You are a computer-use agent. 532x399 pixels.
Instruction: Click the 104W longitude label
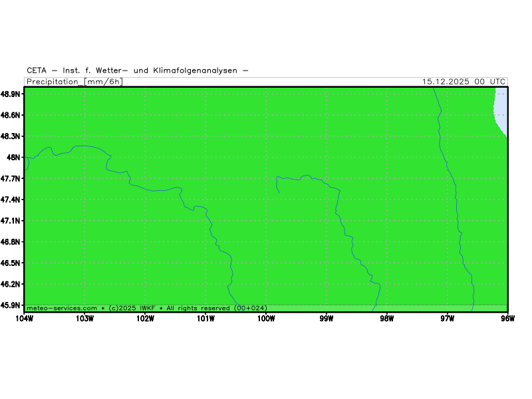[24, 318]
